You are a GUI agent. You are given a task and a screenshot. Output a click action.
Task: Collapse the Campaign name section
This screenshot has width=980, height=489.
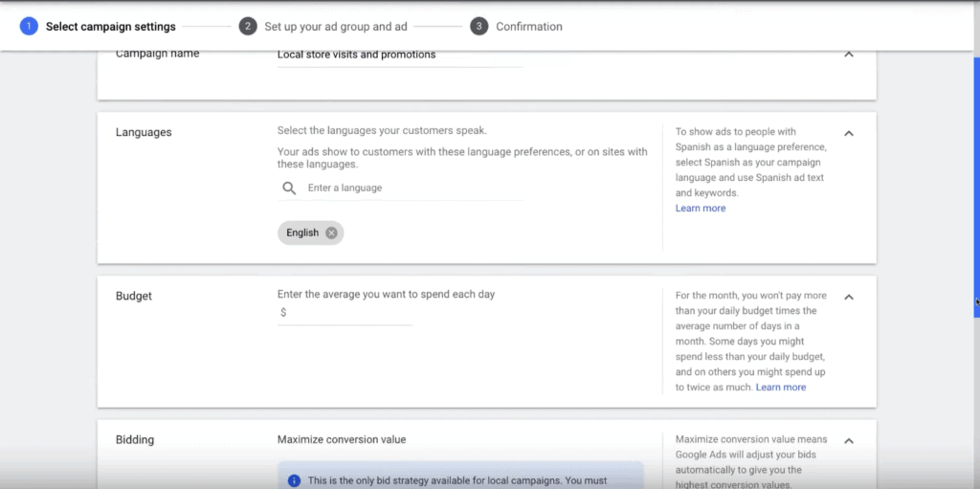(849, 55)
